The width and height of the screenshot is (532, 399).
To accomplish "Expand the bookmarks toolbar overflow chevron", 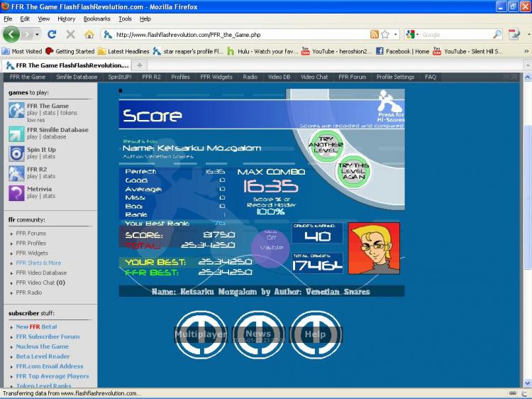I will (x=526, y=51).
